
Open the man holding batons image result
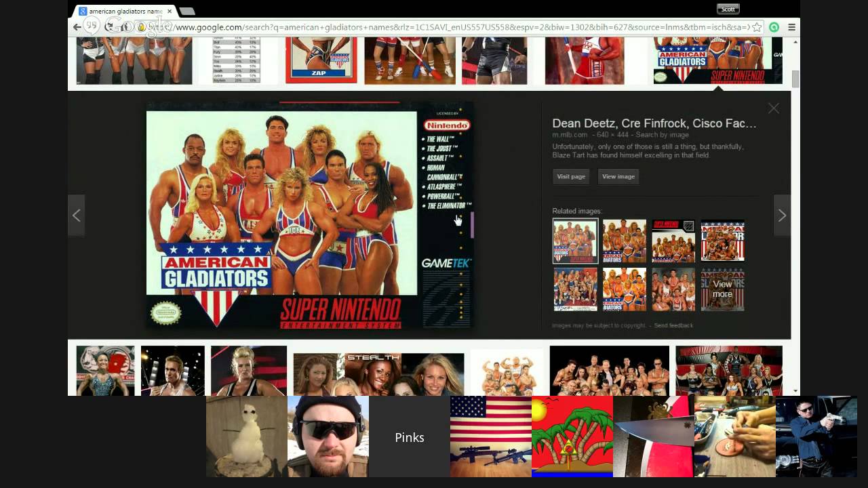click(x=172, y=371)
